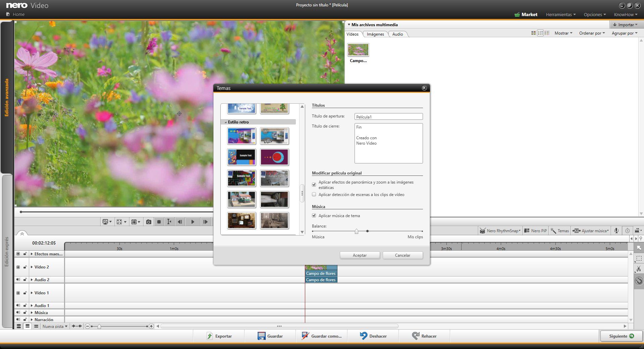
Task: Switch to the Audio media tab
Action: click(397, 34)
